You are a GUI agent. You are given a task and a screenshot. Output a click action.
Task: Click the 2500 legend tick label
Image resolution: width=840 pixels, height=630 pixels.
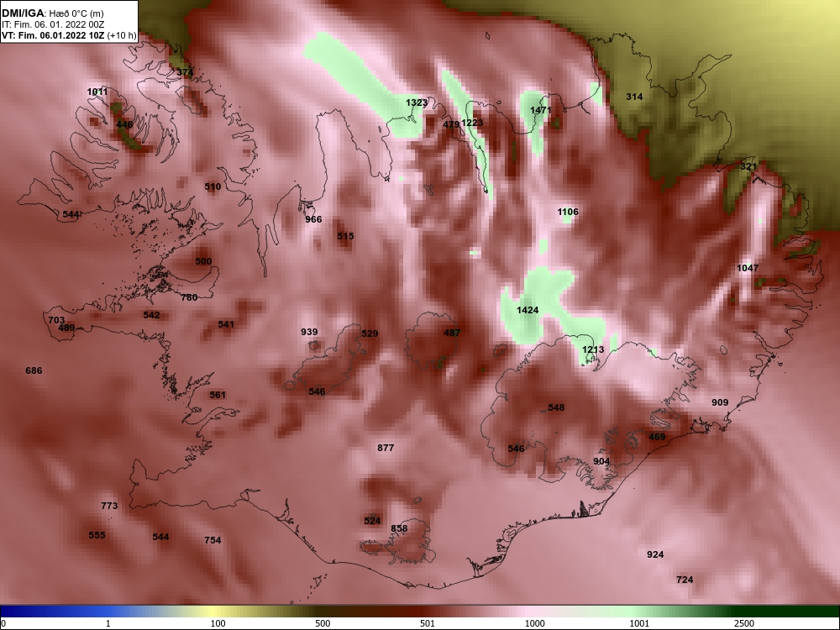click(x=744, y=623)
